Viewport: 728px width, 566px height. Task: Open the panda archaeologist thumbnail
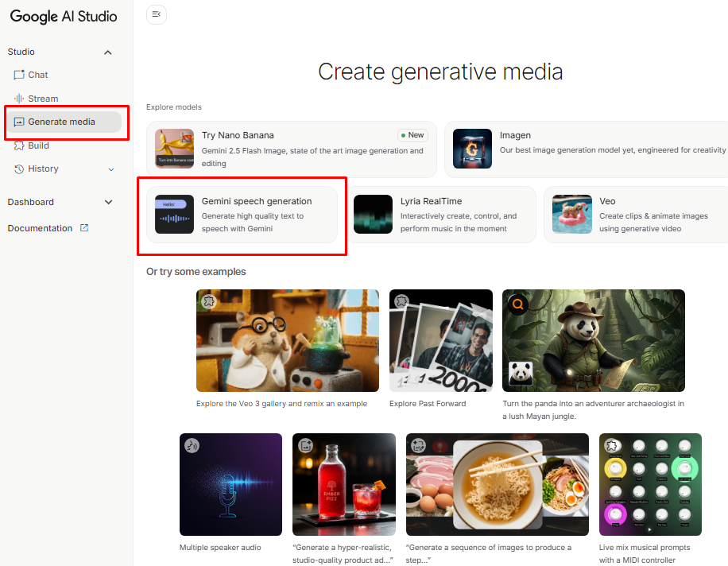(x=594, y=340)
